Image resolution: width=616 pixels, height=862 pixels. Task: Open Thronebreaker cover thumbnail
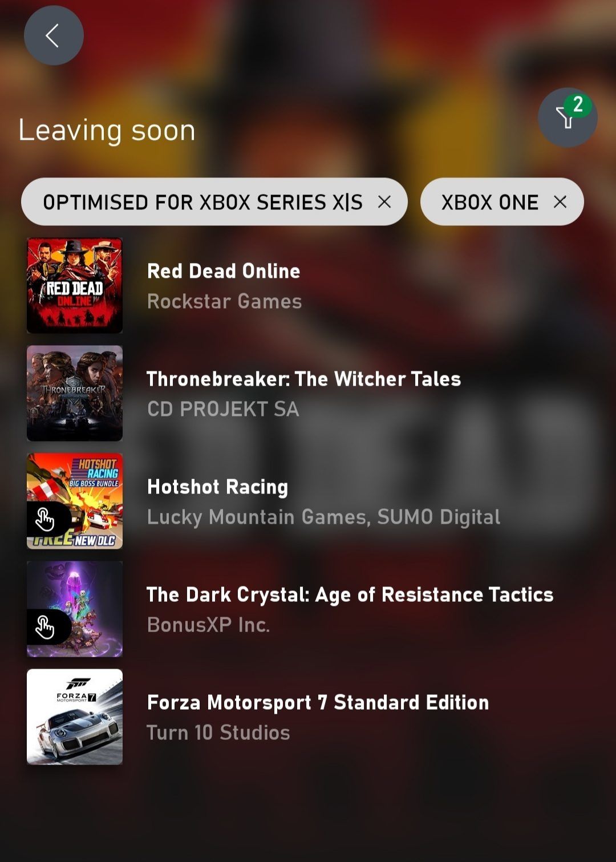[75, 393]
